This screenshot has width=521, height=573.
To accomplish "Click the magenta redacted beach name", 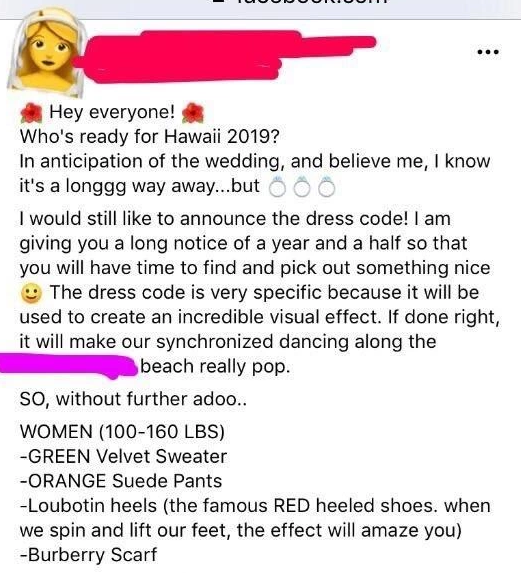I will 69,366.
